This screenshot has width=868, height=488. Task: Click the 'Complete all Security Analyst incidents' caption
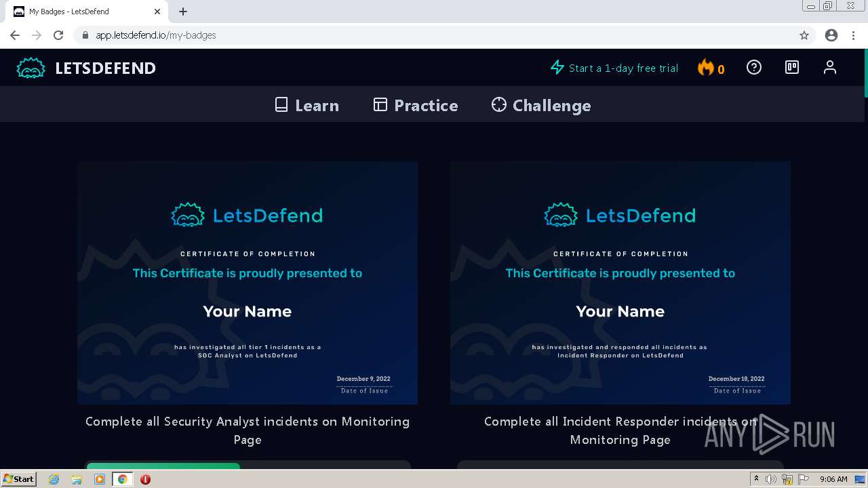tap(248, 430)
